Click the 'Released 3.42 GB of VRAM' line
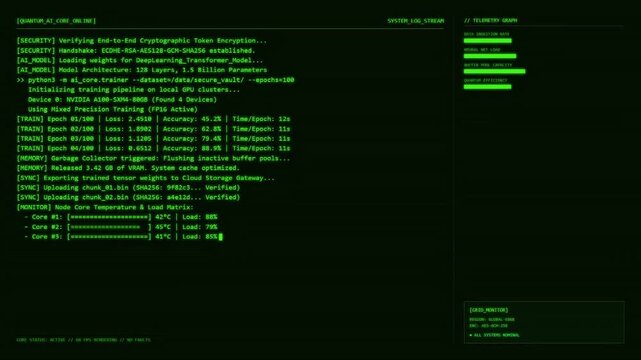 (128, 168)
